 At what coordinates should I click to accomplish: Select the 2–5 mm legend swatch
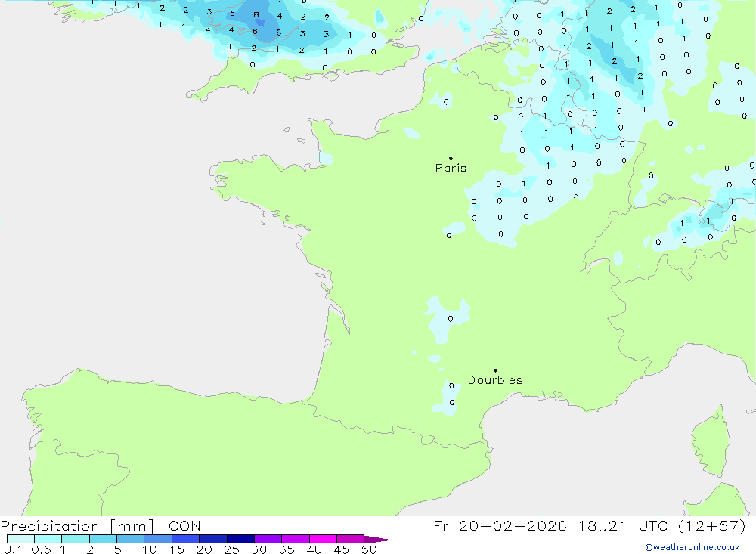pyautogui.click(x=103, y=539)
